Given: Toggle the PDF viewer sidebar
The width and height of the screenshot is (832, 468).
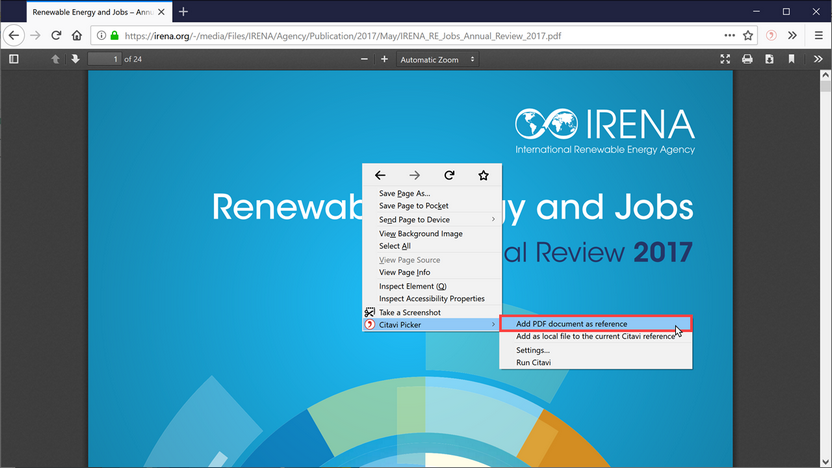Looking at the screenshot, I should click(14, 59).
